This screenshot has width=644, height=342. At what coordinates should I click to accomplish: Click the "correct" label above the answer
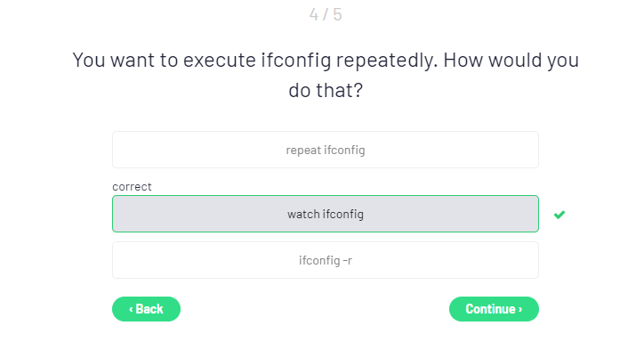tap(132, 187)
